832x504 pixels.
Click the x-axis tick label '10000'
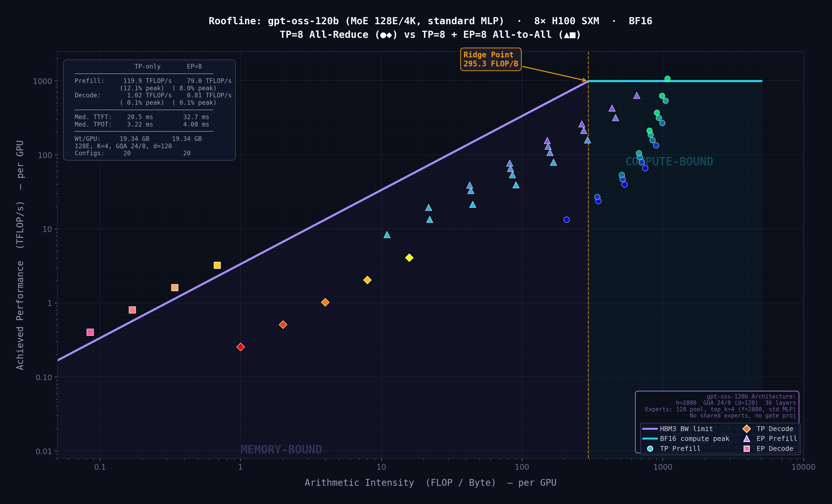pos(804,467)
